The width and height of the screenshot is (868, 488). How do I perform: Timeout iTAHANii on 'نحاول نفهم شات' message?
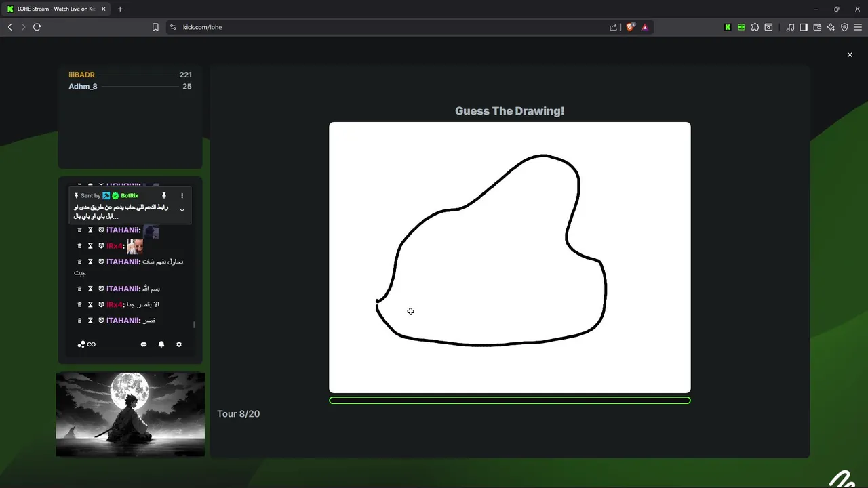coord(90,262)
